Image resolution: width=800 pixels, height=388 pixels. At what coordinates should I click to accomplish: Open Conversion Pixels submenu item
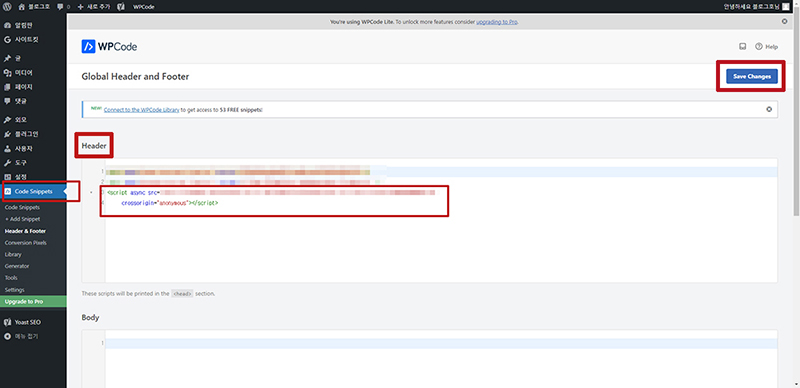26,242
